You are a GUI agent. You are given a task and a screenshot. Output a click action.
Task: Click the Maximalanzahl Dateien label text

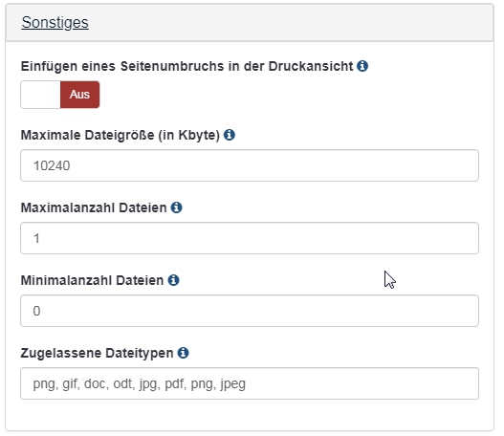[94, 207]
